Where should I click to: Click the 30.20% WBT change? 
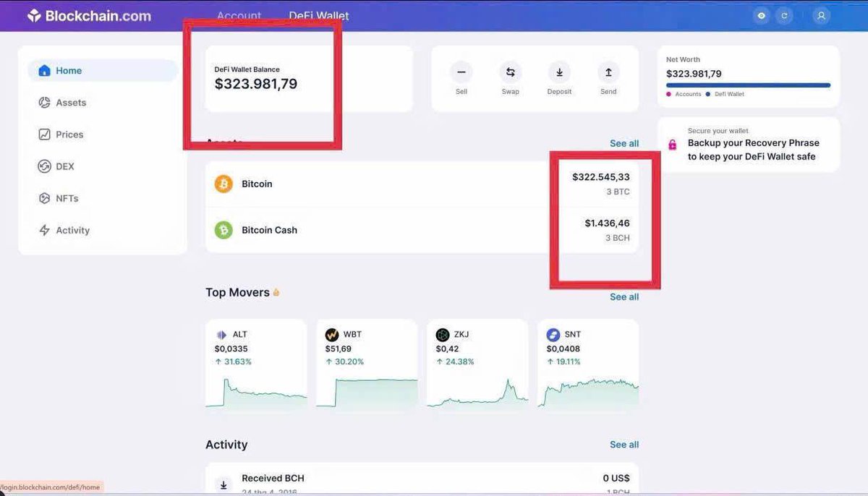[x=345, y=362]
